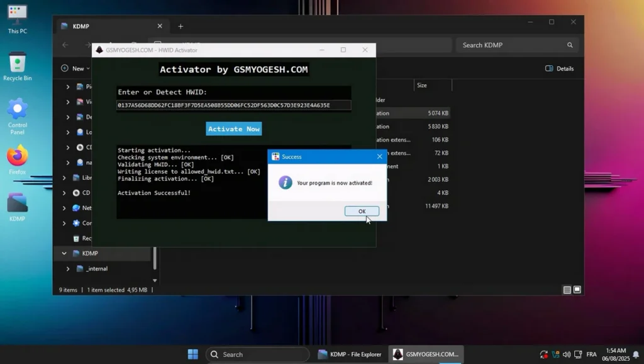644x364 pixels.
Task: Click the HWID input field
Action: pos(233,105)
